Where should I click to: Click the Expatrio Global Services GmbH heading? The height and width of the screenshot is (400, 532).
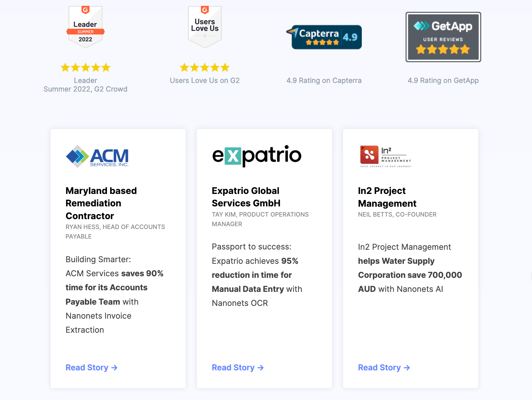click(x=246, y=197)
